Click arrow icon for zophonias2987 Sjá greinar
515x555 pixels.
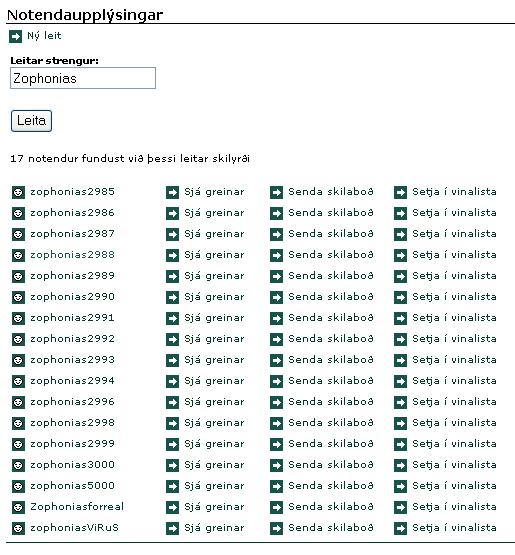pyautogui.click(x=172, y=234)
